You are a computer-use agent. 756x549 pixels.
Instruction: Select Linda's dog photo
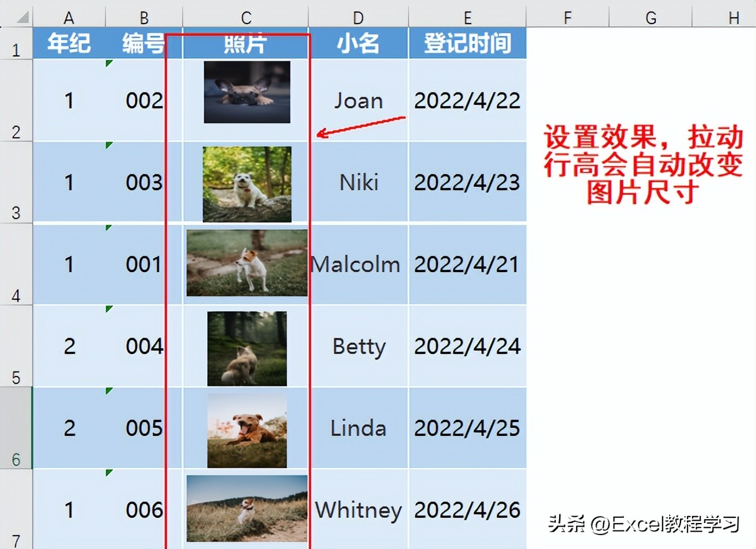[247, 430]
